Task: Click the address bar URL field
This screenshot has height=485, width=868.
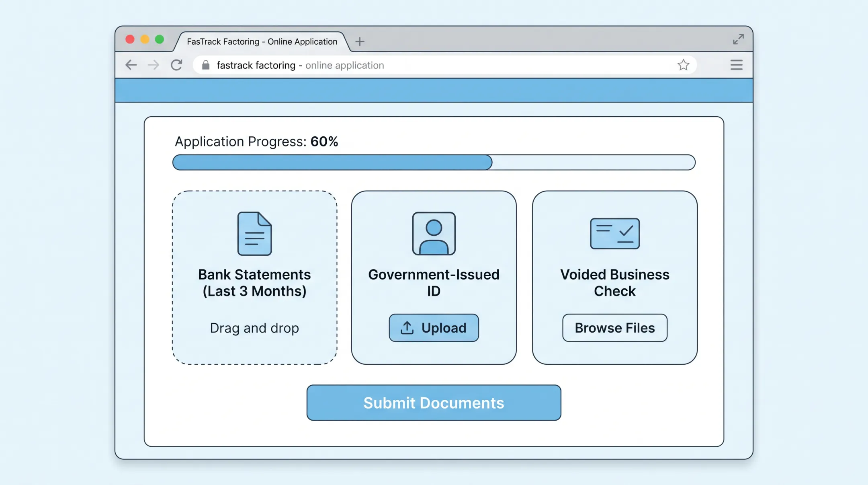Action: [x=445, y=65]
